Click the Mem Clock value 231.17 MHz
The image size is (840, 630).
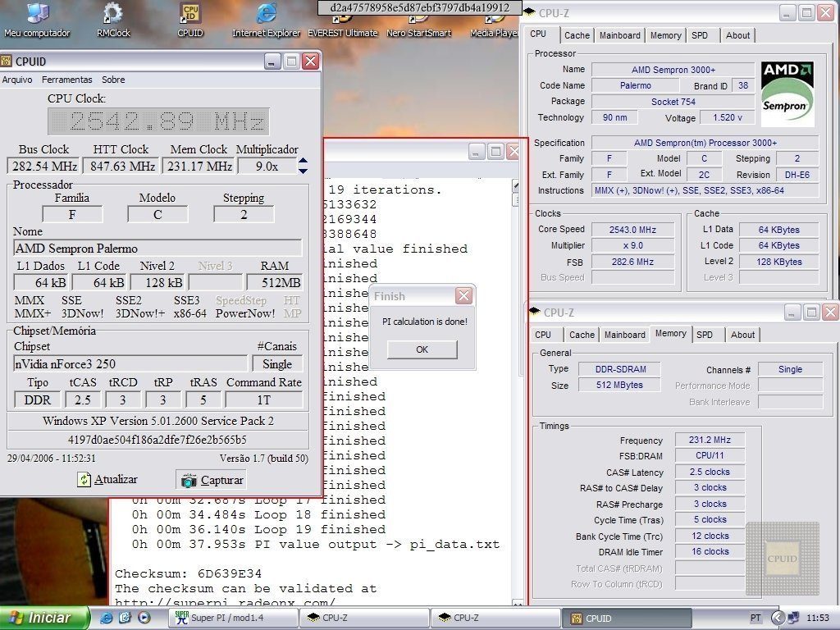199,166
